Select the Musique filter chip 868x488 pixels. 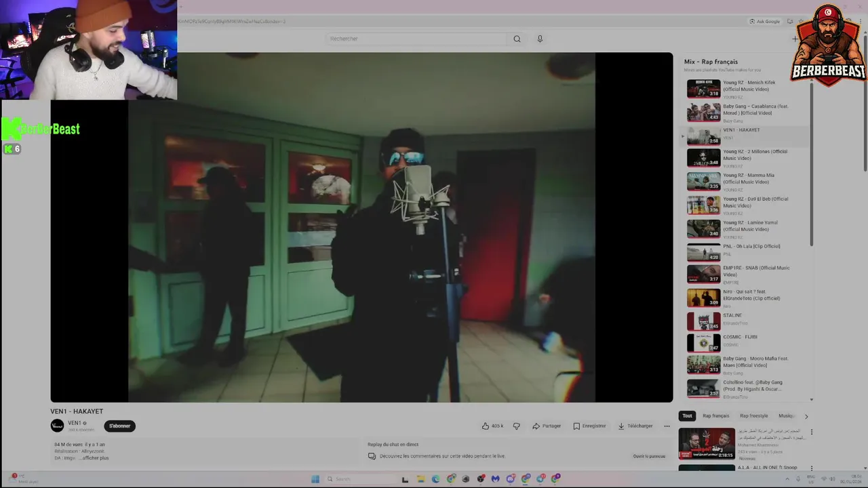pos(786,415)
